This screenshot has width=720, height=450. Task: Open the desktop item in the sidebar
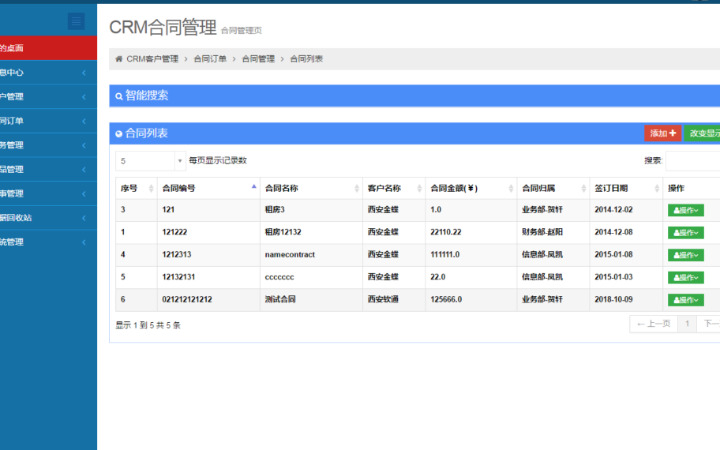click(48, 48)
